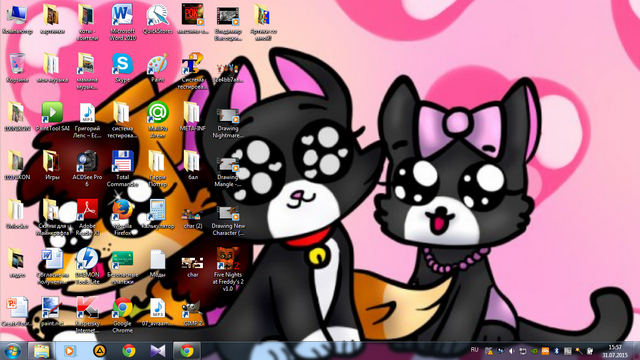Image resolution: width=640 pixels, height=360 pixels.
Task: Open the Гарри Поттер folder
Action: [x=158, y=169]
